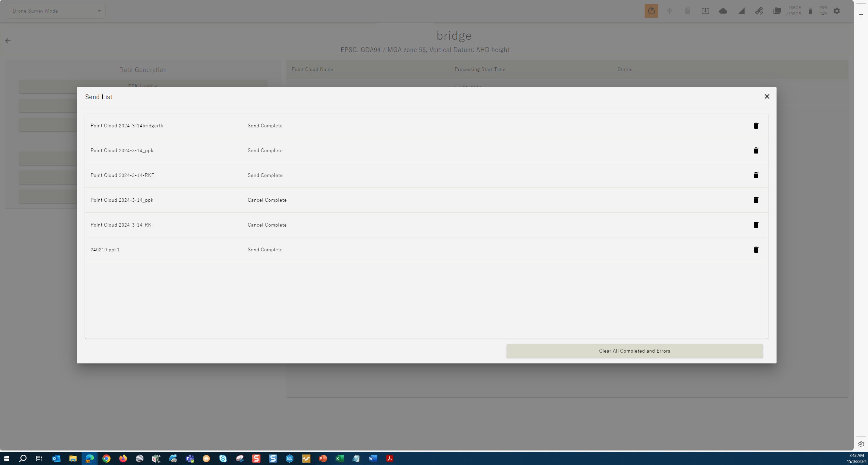This screenshot has width=868, height=465.
Task: Open Skype from the taskbar
Action: coord(223,459)
